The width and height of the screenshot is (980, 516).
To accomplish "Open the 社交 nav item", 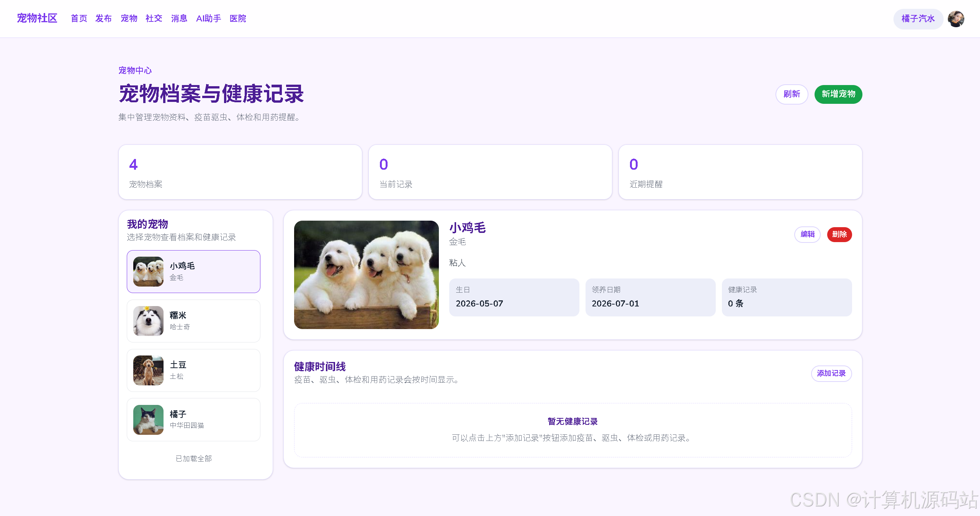I will pyautogui.click(x=154, y=18).
